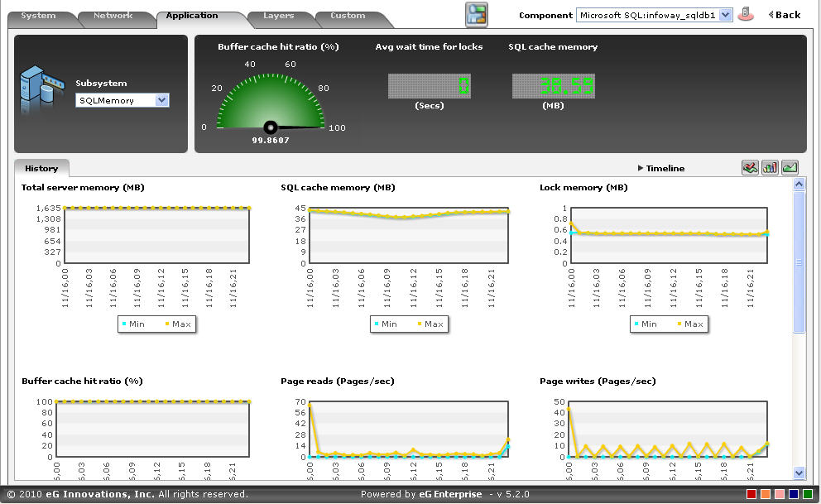Click the '(Secs)' unit label
Screen dimensions: 821x504
click(x=430, y=105)
